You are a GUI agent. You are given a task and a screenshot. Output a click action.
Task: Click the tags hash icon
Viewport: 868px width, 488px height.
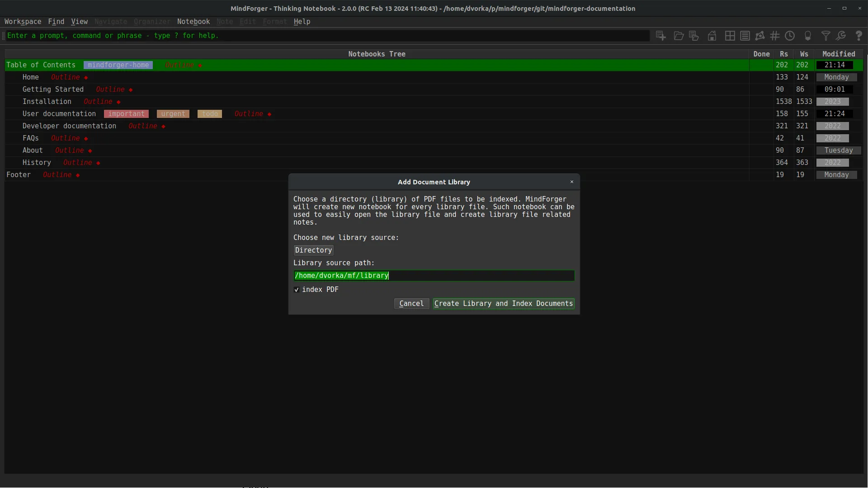coord(775,36)
